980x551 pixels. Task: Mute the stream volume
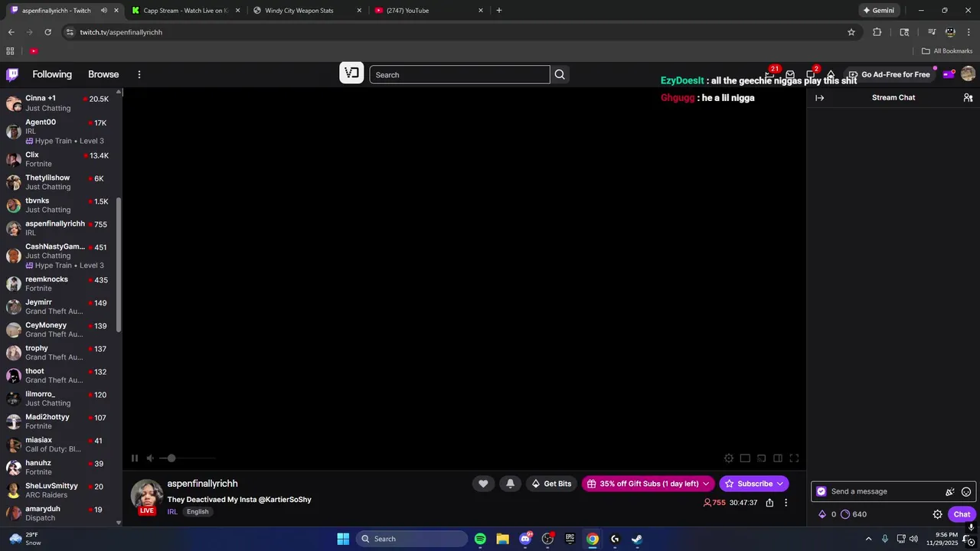(151, 458)
